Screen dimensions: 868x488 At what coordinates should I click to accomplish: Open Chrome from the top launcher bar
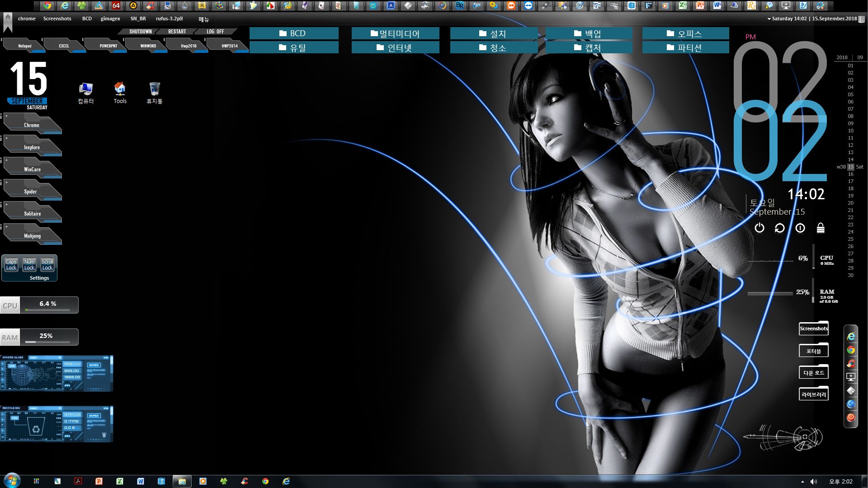coord(47,6)
